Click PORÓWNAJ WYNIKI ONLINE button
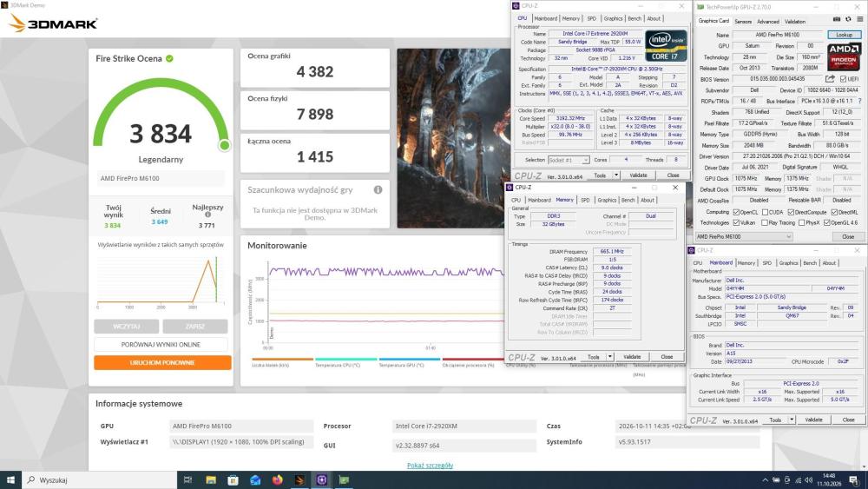This screenshot has width=868, height=489. pos(161,345)
